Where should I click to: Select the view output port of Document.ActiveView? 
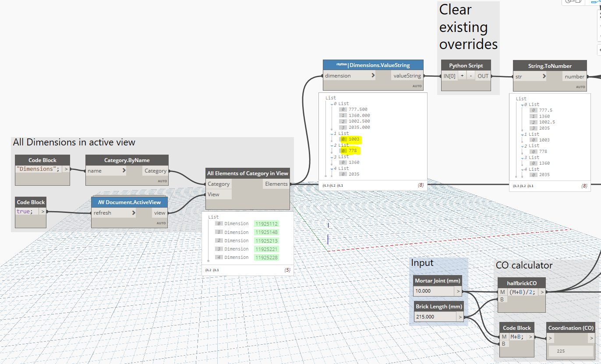(159, 213)
